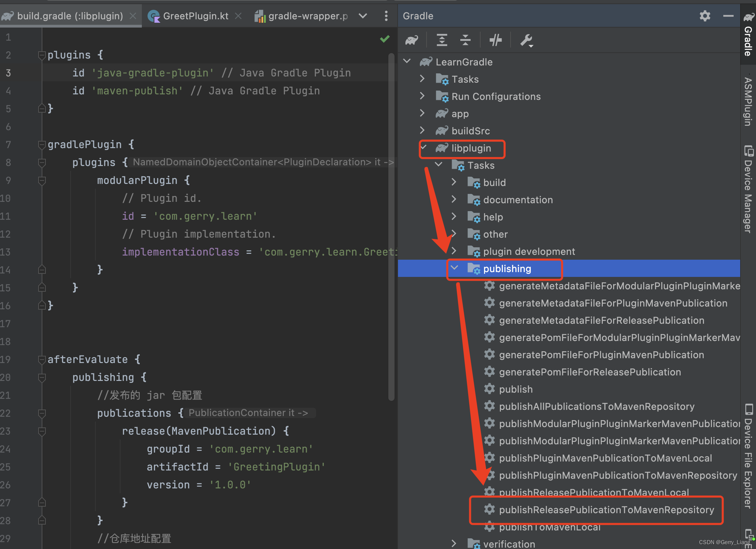Open the editor tab options menu
Screen dimensions: 756x549
(x=386, y=16)
